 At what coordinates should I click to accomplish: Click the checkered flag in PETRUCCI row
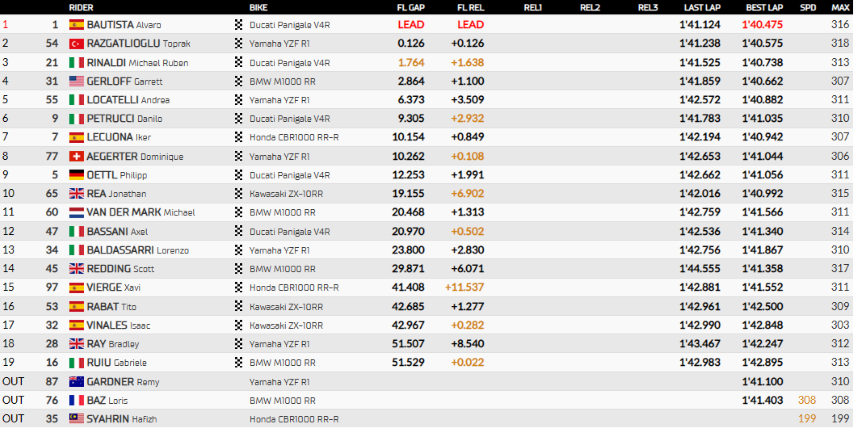point(238,119)
